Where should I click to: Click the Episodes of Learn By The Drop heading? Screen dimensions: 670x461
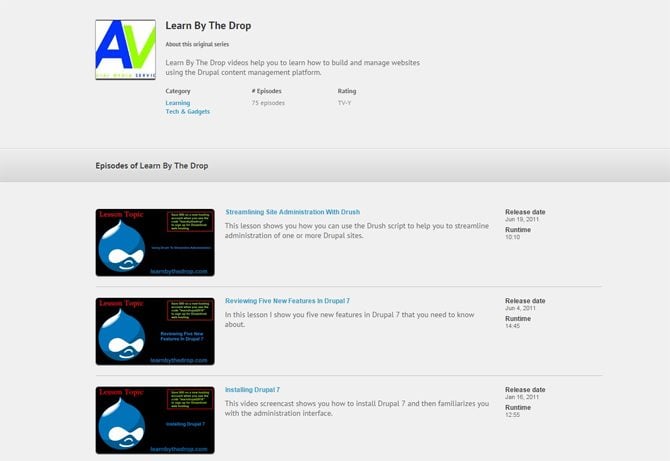(151, 165)
